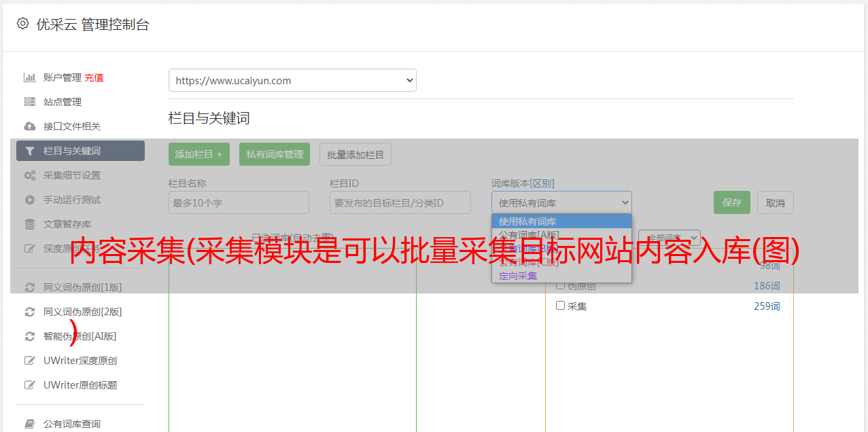Click the play icon for 手动运行测试

(x=29, y=200)
